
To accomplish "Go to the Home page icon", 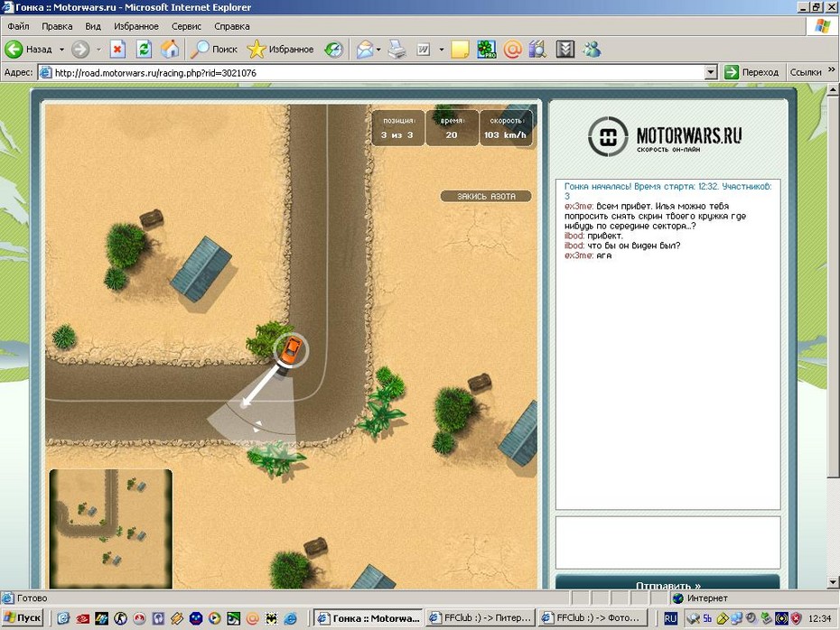I will coord(170,50).
